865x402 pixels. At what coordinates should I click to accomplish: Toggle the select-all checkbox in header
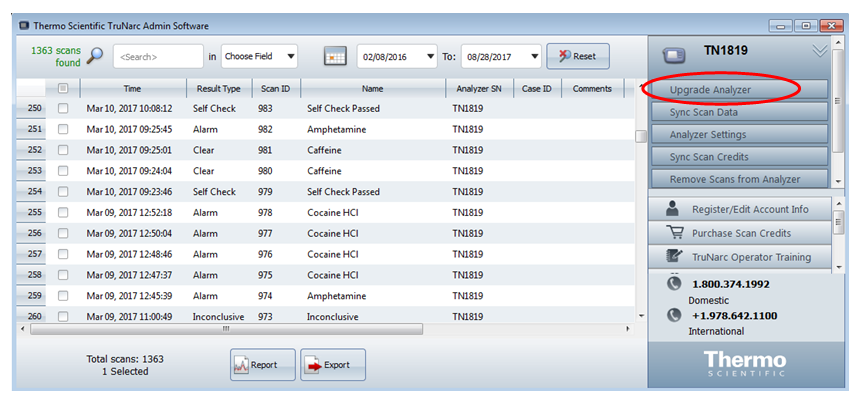(63, 89)
